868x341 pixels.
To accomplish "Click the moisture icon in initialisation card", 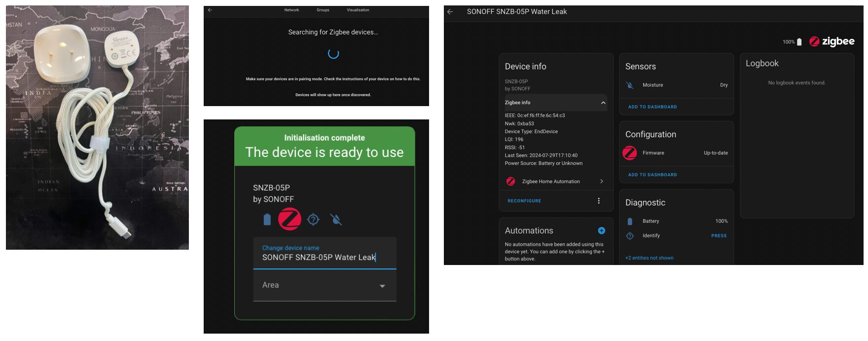I will 336,219.
